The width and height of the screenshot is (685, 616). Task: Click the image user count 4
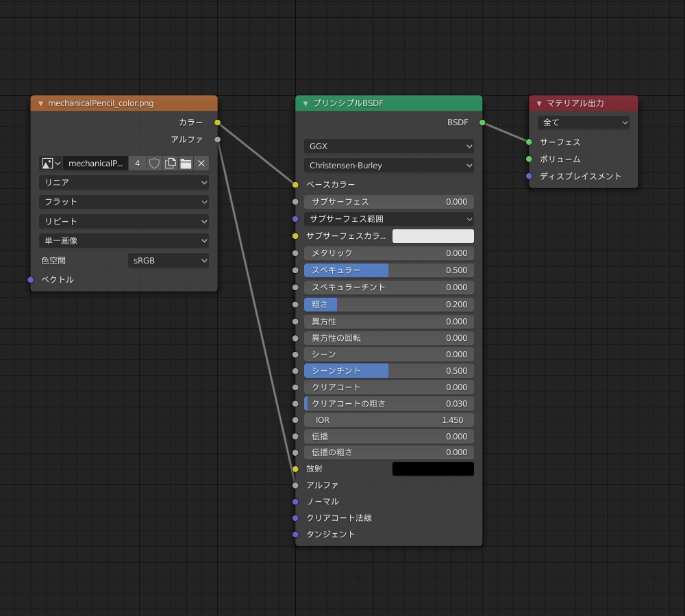click(137, 164)
